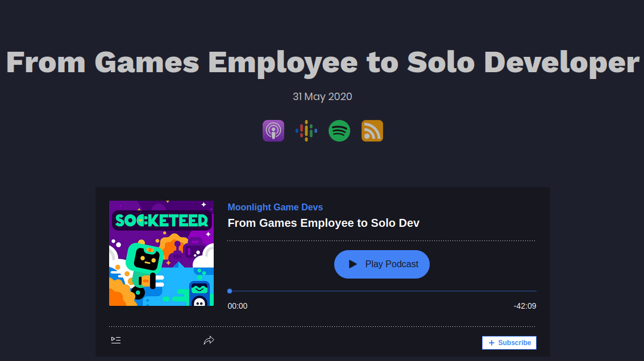Click the -42:09 remaining time label
This screenshot has height=361, width=644.
pos(525,306)
